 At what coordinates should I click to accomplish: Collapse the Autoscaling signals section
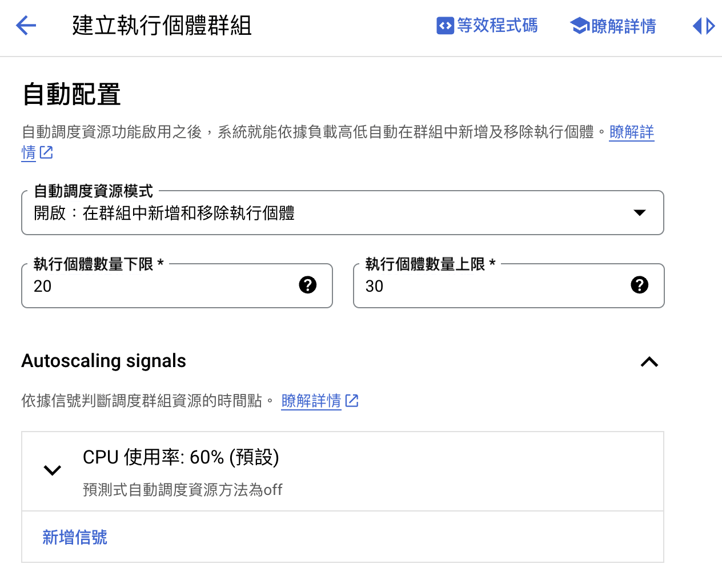click(x=648, y=361)
